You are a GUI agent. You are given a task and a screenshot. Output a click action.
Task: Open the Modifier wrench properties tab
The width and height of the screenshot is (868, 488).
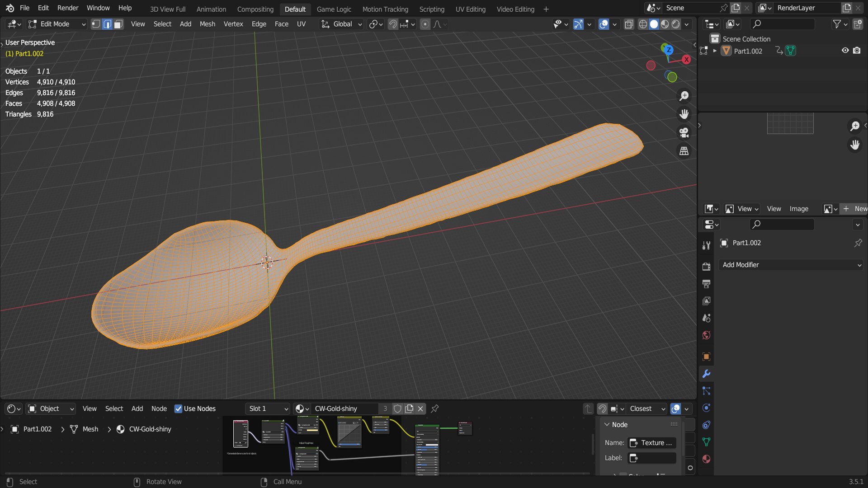point(706,374)
